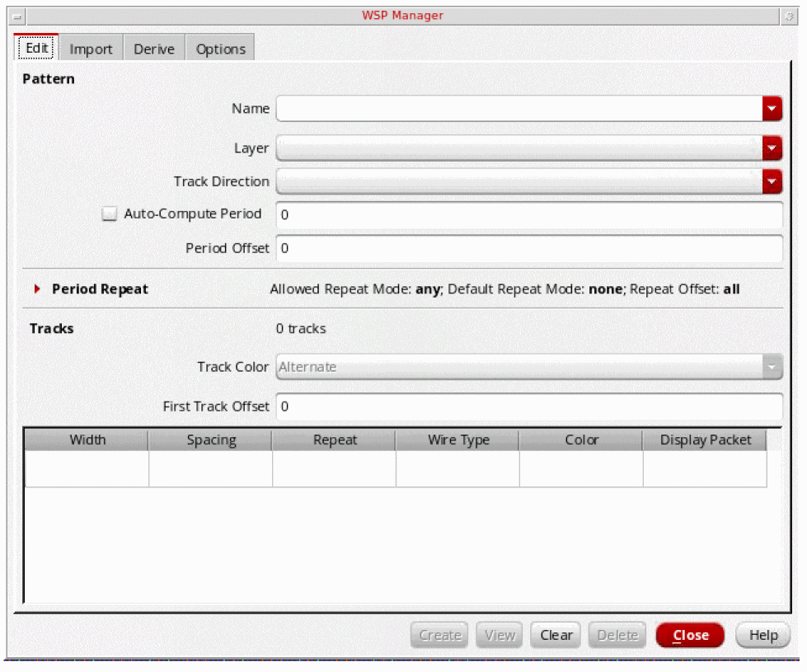Viewport: 807px width, 672px height.
Task: Expand the Period Repeat section
Action: (x=37, y=289)
